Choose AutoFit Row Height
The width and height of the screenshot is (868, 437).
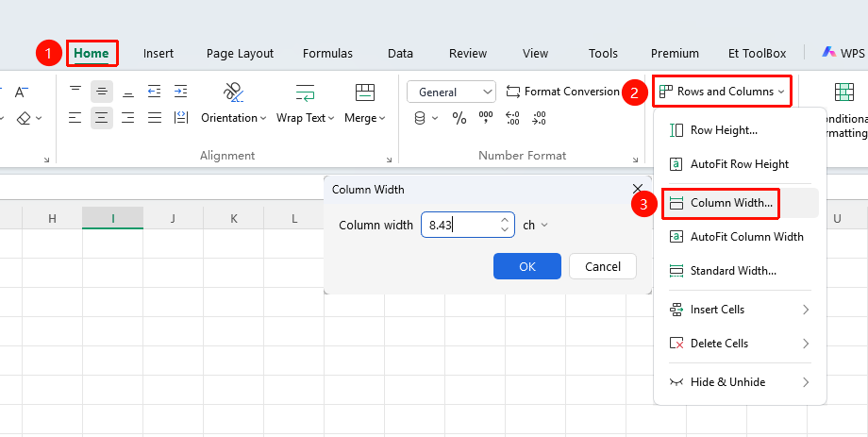click(740, 164)
